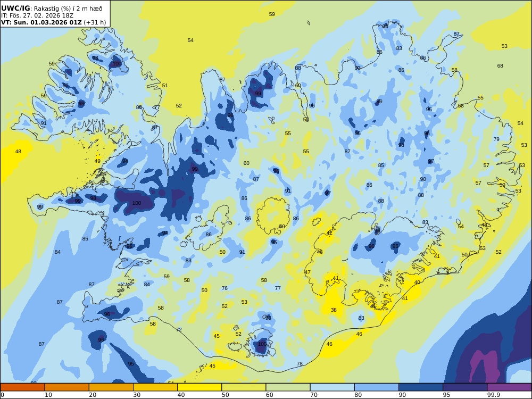
Task: Click the amber 30–40 legend swatch
Action: pos(155,387)
